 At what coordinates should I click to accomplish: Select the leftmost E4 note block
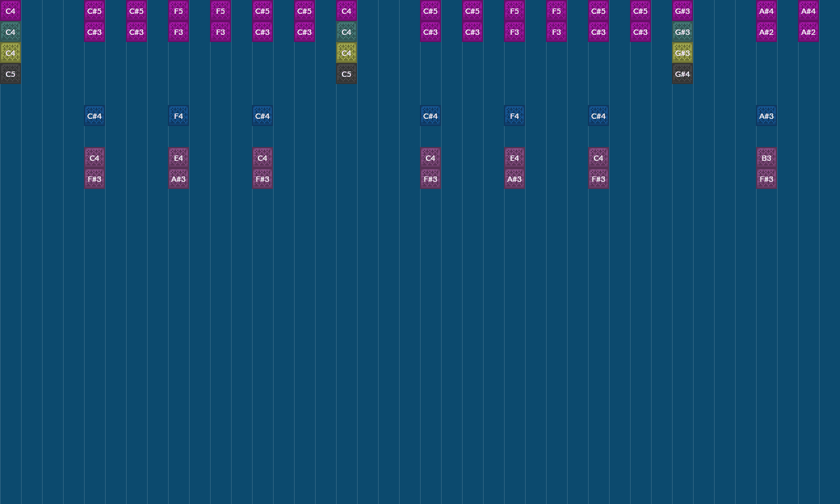[x=178, y=158]
